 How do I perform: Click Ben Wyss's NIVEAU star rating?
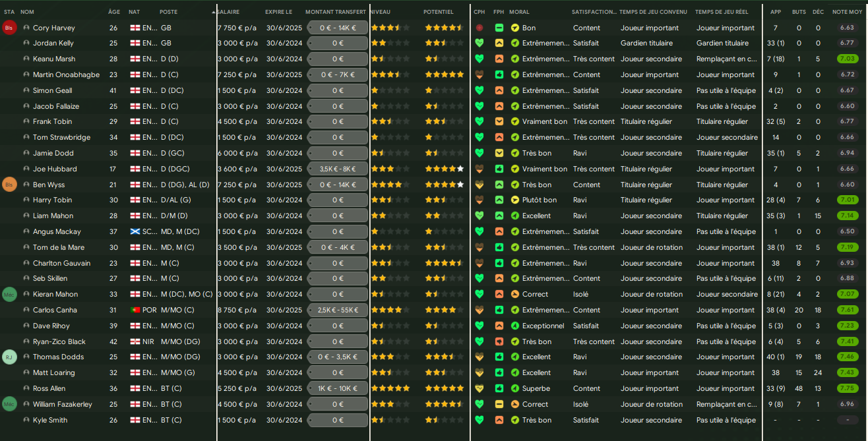[390, 185]
